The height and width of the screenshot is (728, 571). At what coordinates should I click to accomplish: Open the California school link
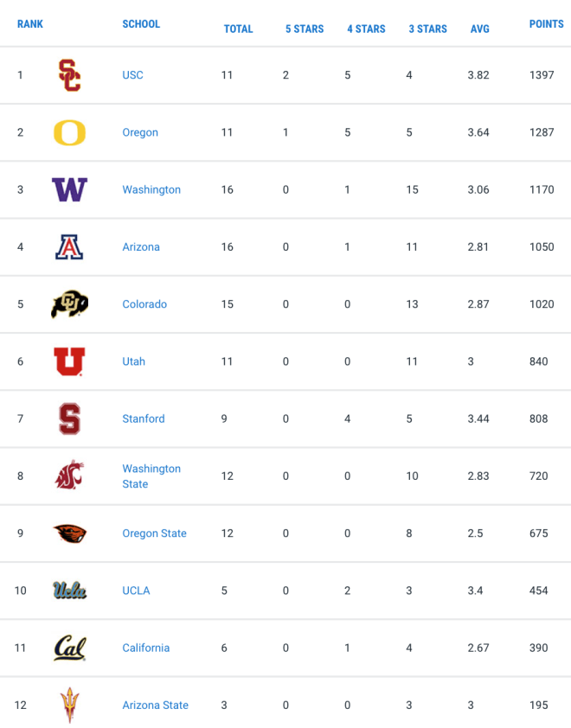click(x=146, y=648)
